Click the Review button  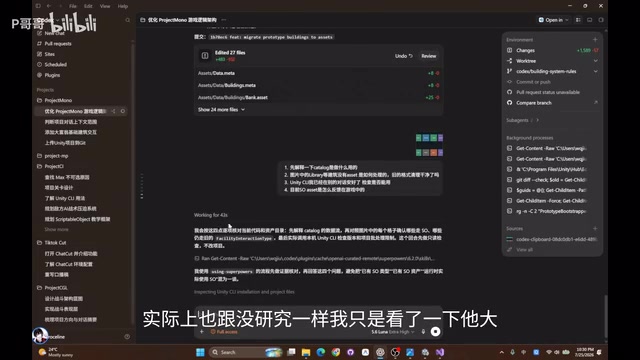pos(429,56)
